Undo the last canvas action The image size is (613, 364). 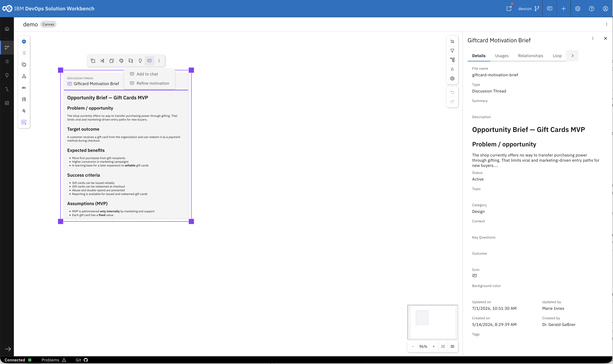[452, 92]
